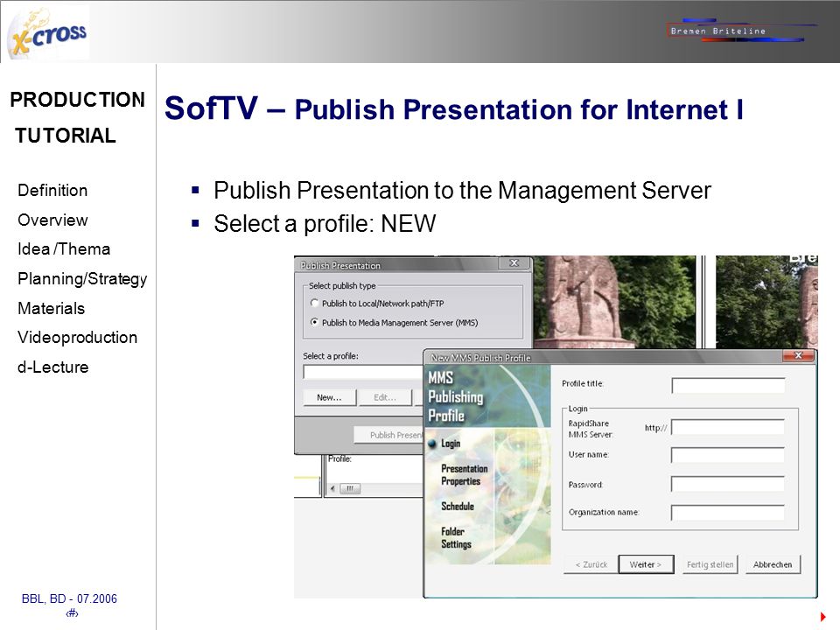
Task: Click the Abbrechen button
Action: (x=773, y=564)
